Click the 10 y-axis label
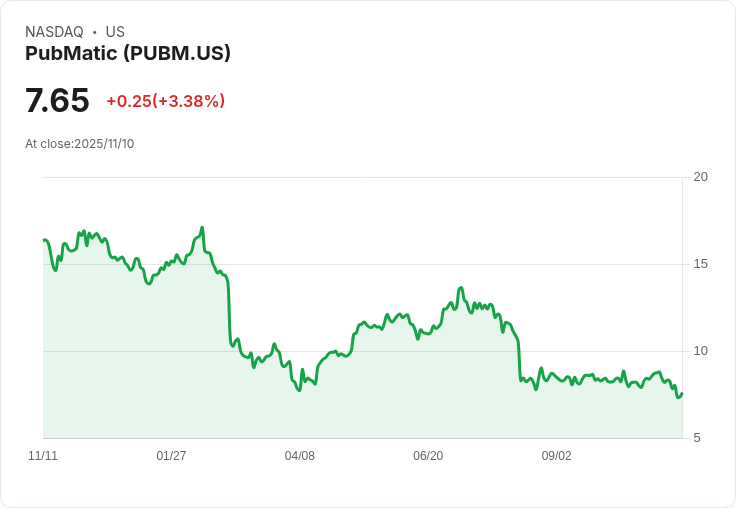Screen dimensions: 736x508 [x=701, y=351]
